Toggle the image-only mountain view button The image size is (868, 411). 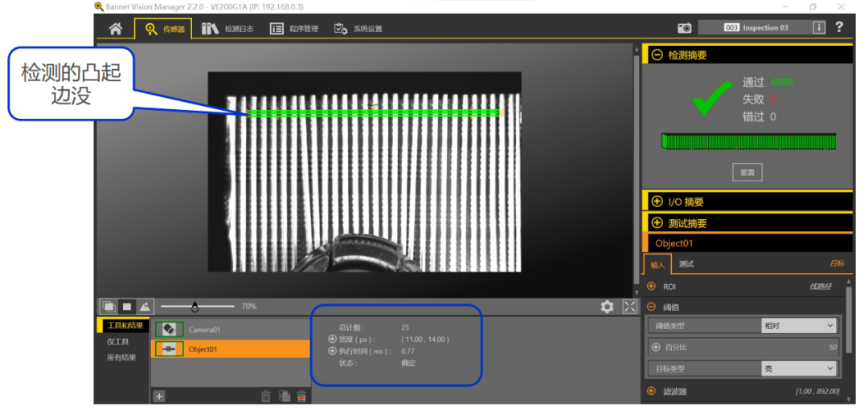[145, 307]
